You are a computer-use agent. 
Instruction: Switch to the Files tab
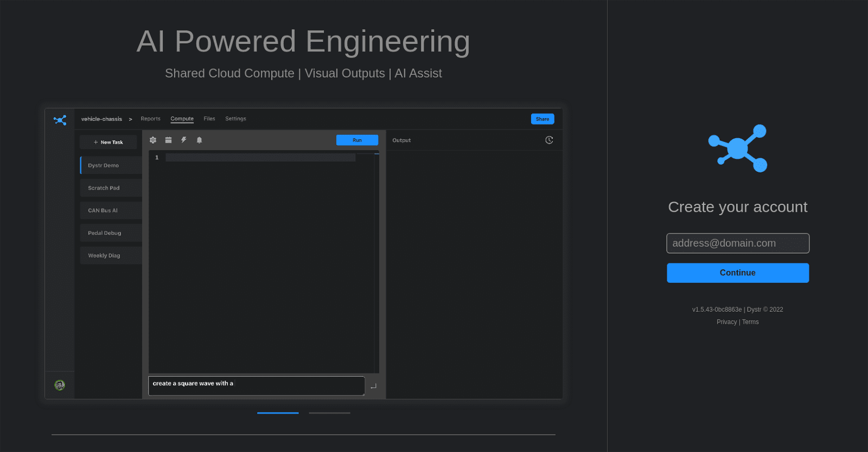pos(209,119)
